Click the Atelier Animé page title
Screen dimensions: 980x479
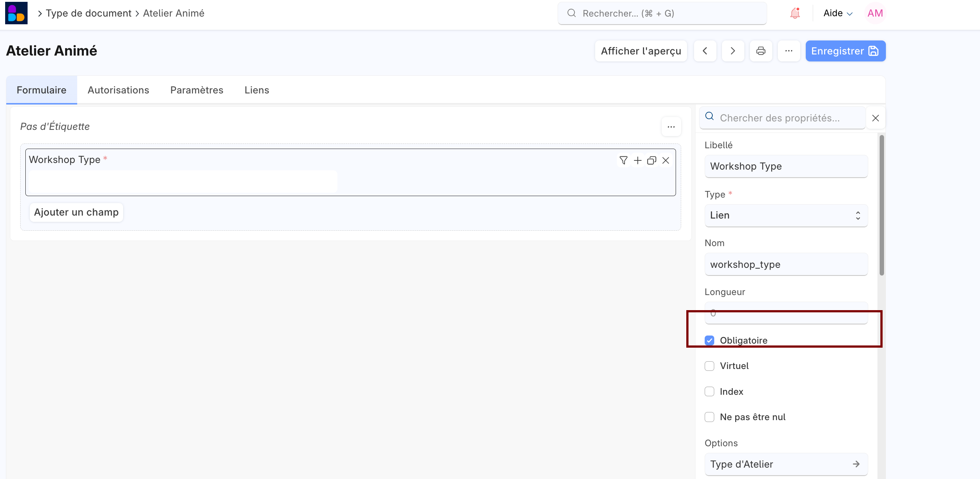coord(51,51)
